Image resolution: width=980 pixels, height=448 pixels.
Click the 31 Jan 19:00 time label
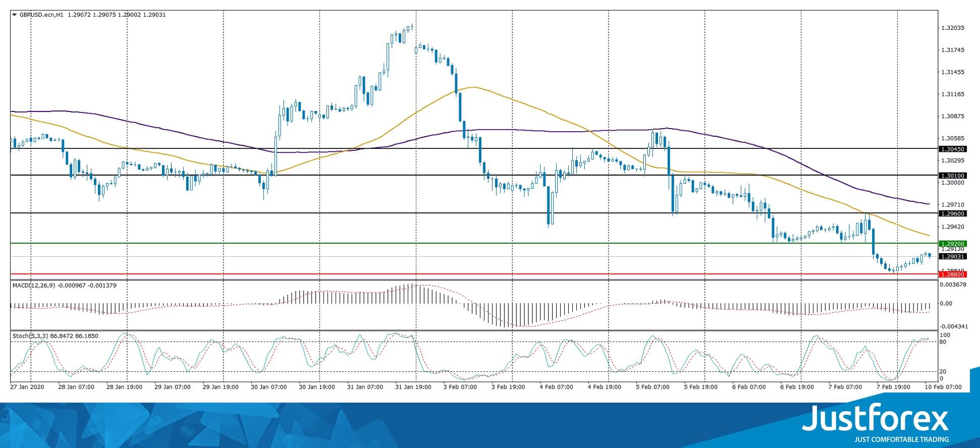pos(413,387)
